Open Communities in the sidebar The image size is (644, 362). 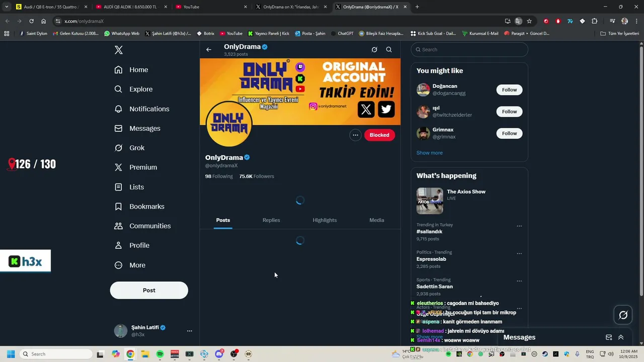pos(142,226)
